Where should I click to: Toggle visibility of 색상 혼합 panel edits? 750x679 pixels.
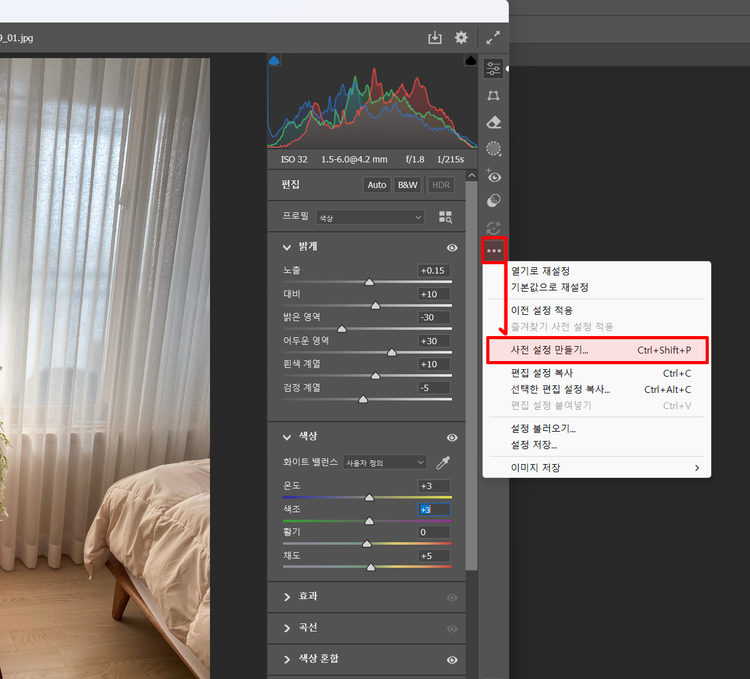click(x=452, y=660)
